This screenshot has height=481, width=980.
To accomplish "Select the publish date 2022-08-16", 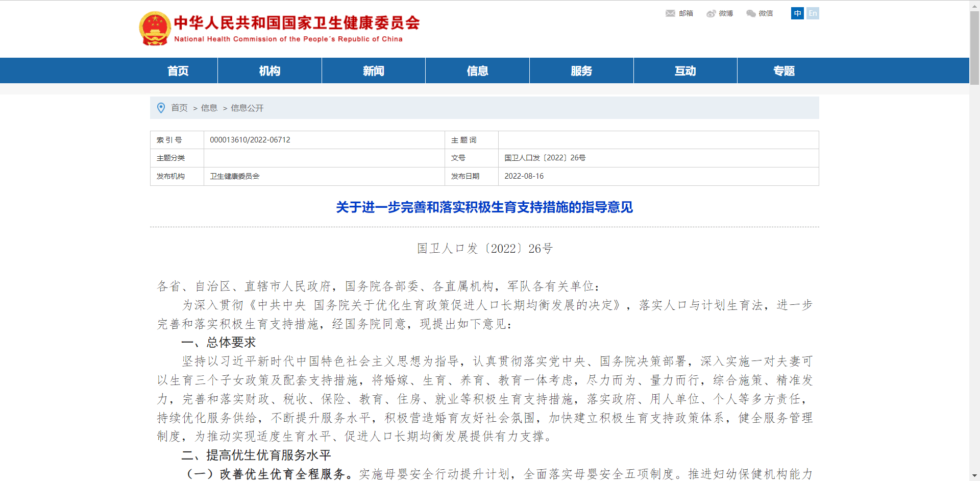I will 524,176.
